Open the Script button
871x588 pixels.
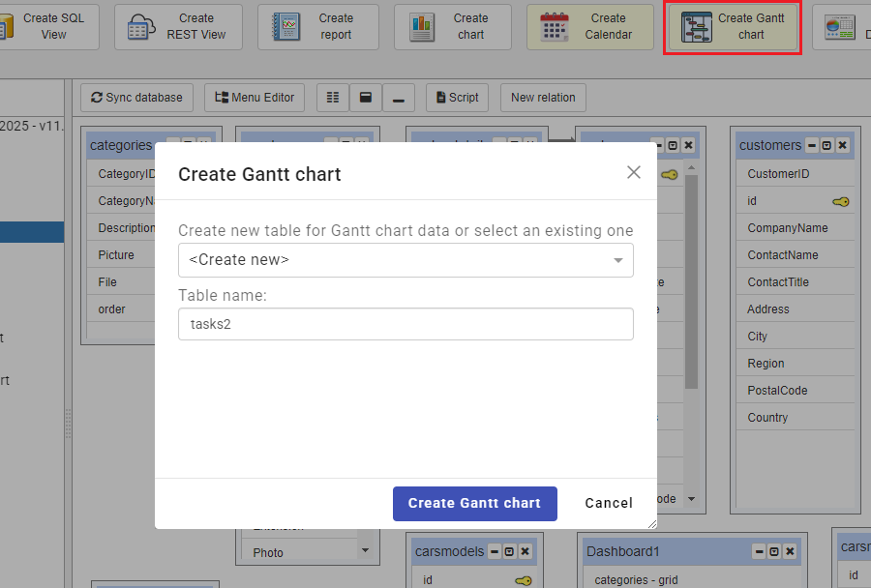pyautogui.click(x=457, y=98)
